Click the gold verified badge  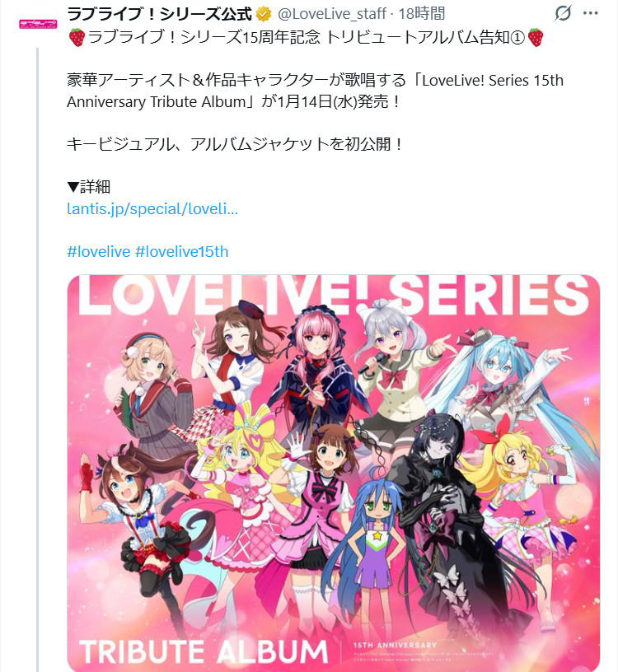[x=264, y=14]
